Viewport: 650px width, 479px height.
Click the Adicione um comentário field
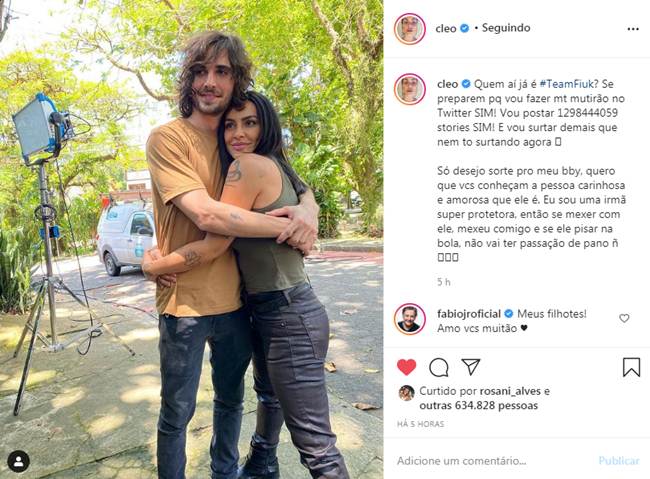click(x=493, y=461)
